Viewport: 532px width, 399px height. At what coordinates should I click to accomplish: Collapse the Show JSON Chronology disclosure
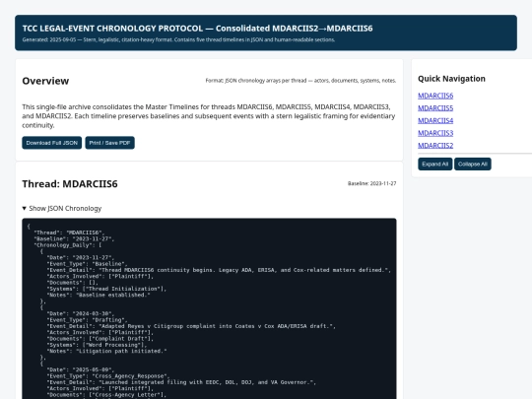62,208
